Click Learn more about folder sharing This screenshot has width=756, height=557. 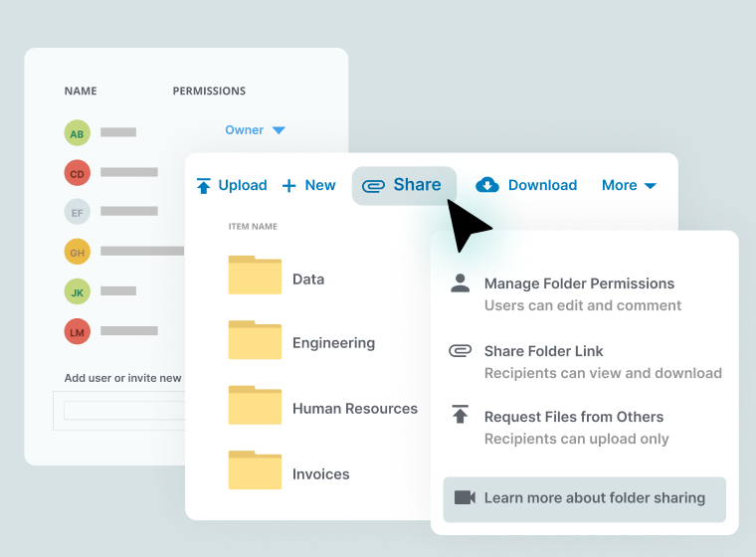point(594,498)
